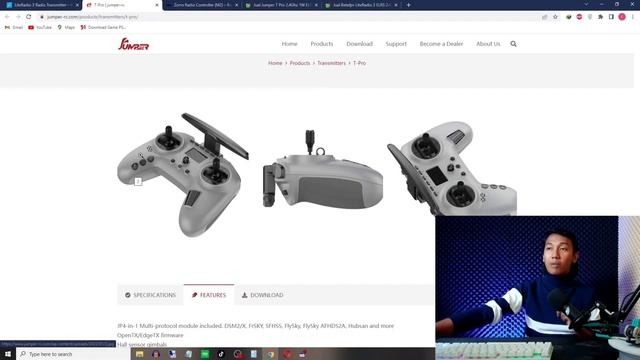
Task: Open the extensions puzzle-piece icon
Action: coord(600,17)
